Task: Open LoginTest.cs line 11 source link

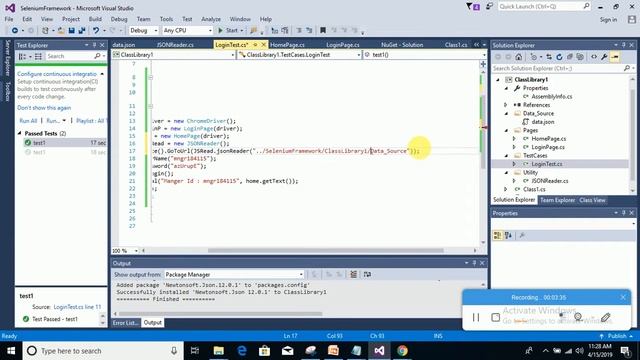Action: [77, 307]
